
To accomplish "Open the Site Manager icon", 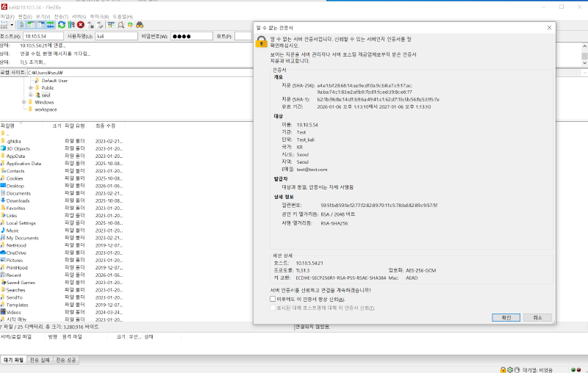I will pos(4,24).
